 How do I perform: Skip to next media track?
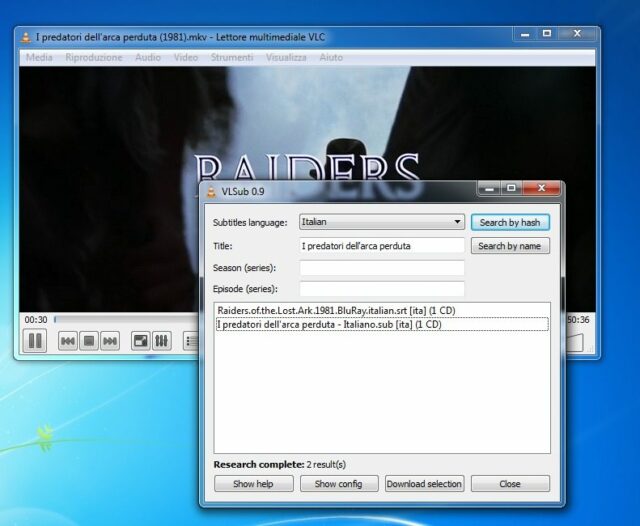pyautogui.click(x=110, y=342)
